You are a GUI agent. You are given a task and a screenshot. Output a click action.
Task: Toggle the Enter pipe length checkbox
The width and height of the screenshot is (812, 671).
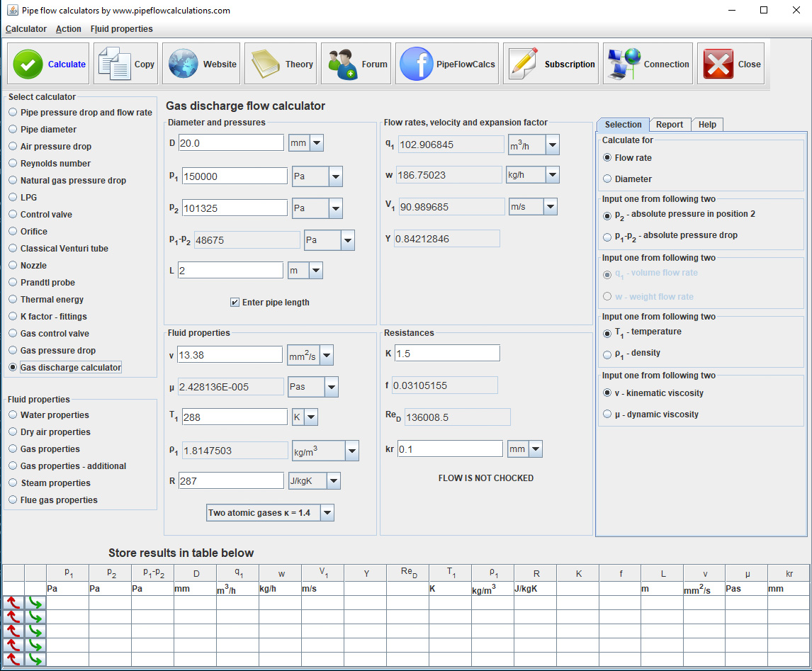point(235,303)
